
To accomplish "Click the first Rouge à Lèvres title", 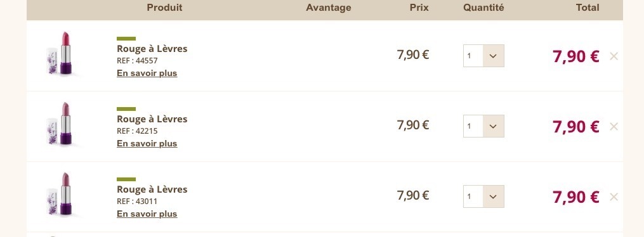I will [152, 49].
